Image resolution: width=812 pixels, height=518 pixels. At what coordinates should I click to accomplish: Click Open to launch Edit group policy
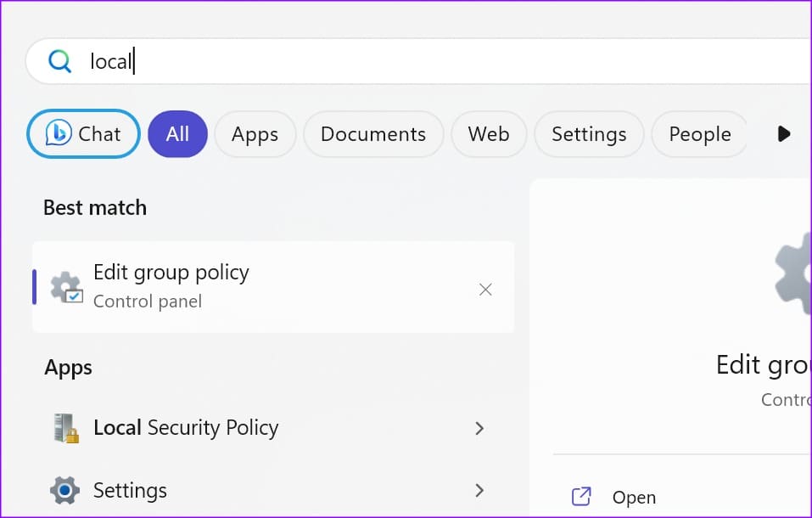click(x=634, y=496)
